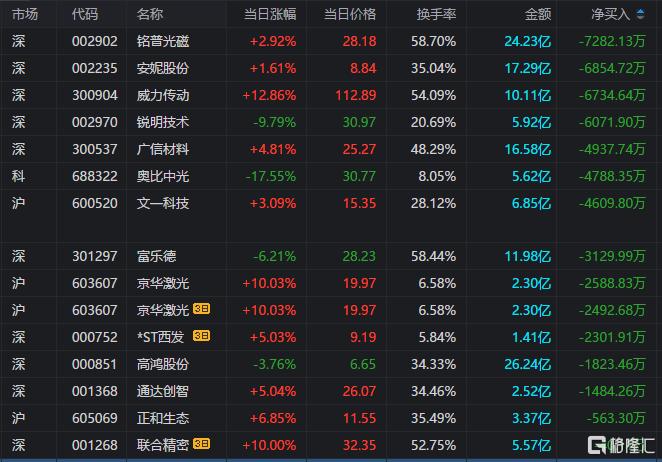This screenshot has width=662, height=462.
Task: Click the 当日价格 column header
Action: [350, 14]
